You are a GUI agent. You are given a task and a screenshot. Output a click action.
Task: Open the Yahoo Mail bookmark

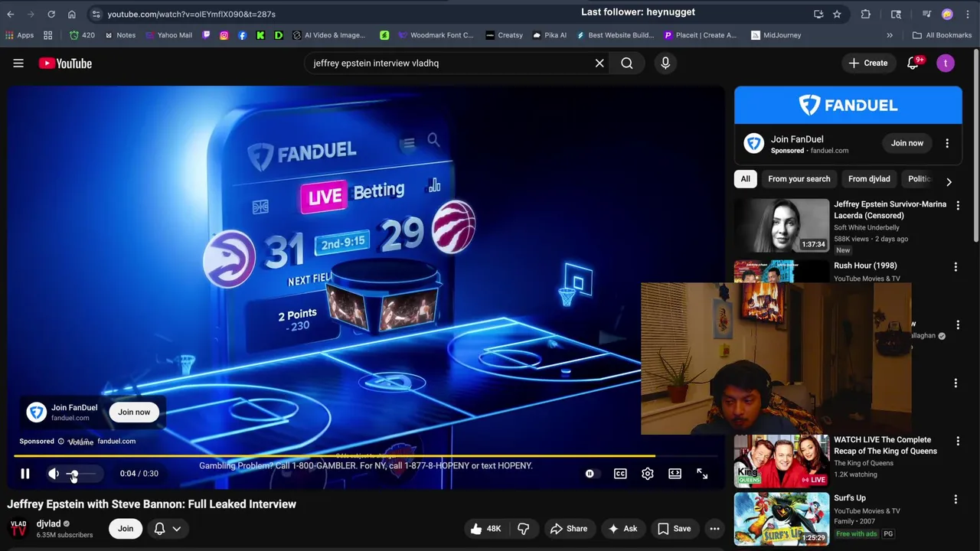(168, 35)
